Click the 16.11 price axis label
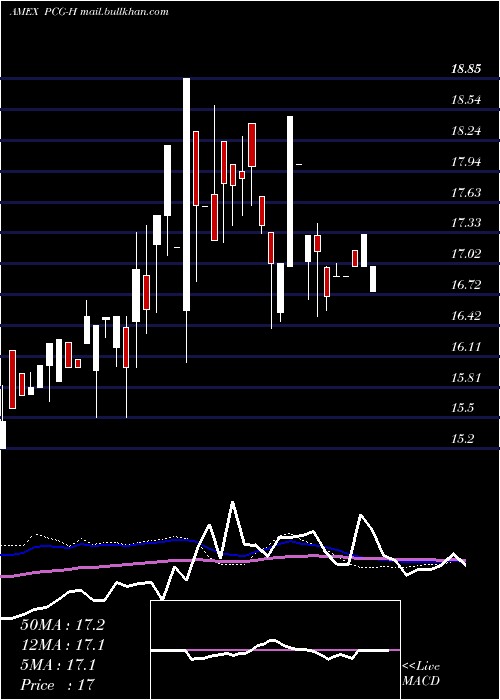 467,347
